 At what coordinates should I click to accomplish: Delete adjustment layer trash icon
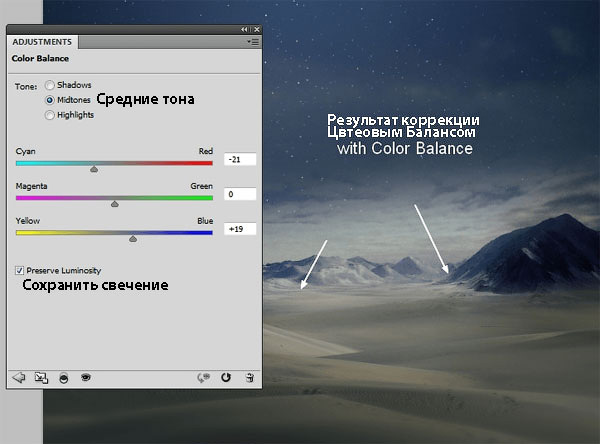(249, 377)
